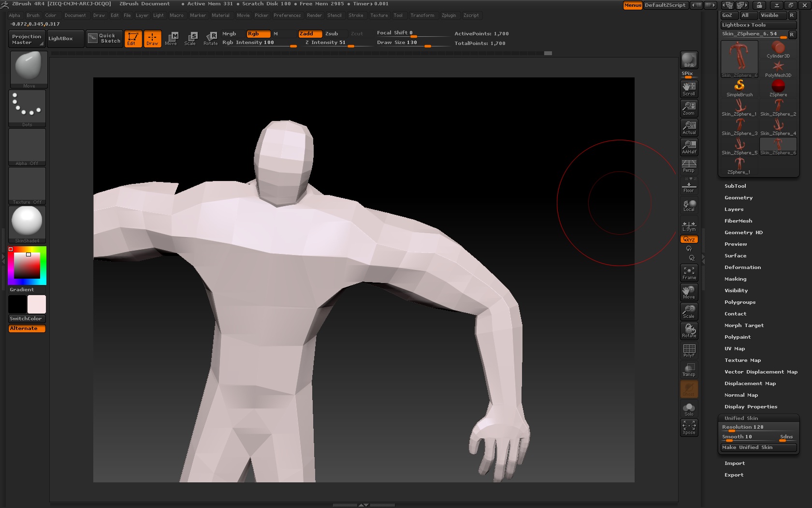The height and width of the screenshot is (508, 812).
Task: Click the Texture Off thumbnail slot
Action: 27,186
